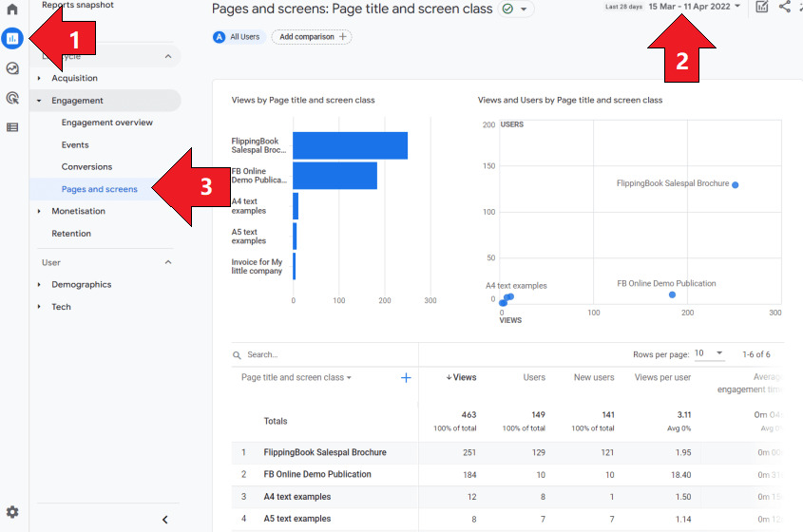Image resolution: width=803 pixels, height=532 pixels.
Task: Open the Retention report
Action: 71,234
